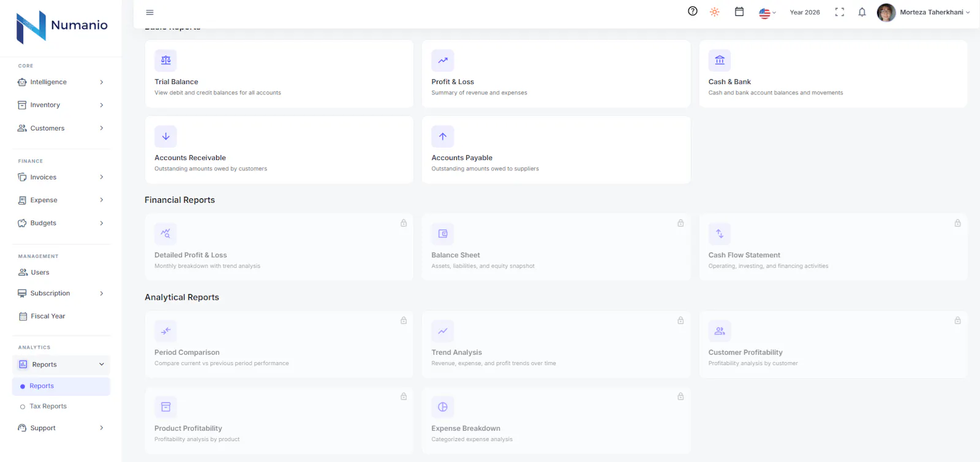Click the user avatar photo

(886, 12)
